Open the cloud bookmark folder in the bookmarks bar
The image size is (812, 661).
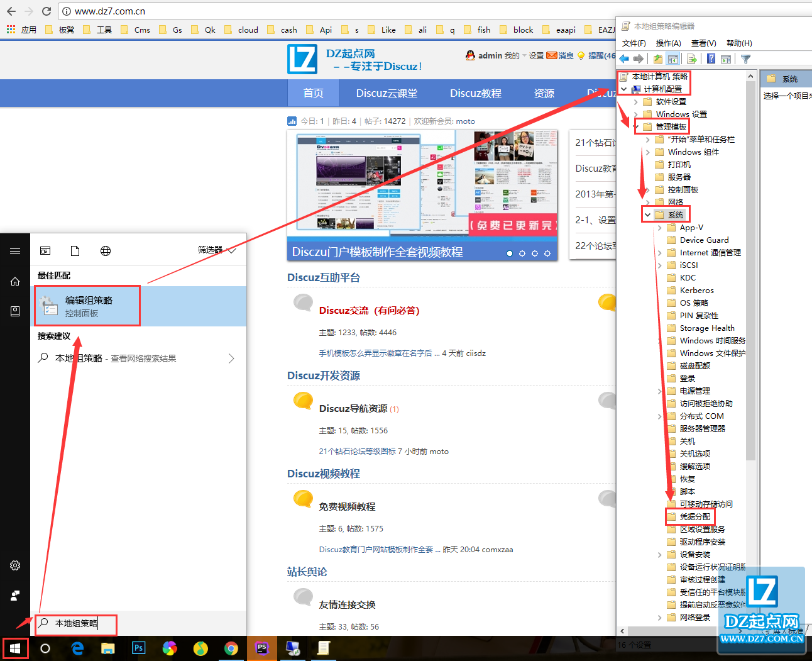pyautogui.click(x=241, y=30)
